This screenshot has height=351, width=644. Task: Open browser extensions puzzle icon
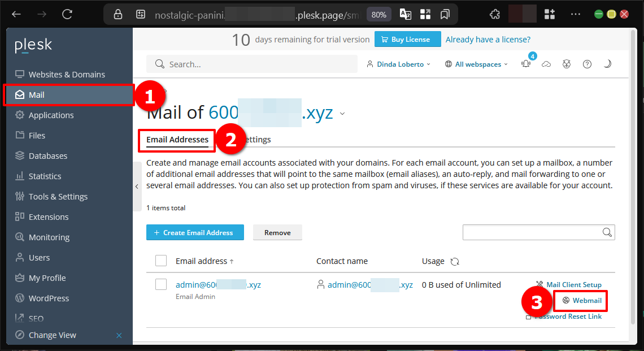click(x=495, y=14)
